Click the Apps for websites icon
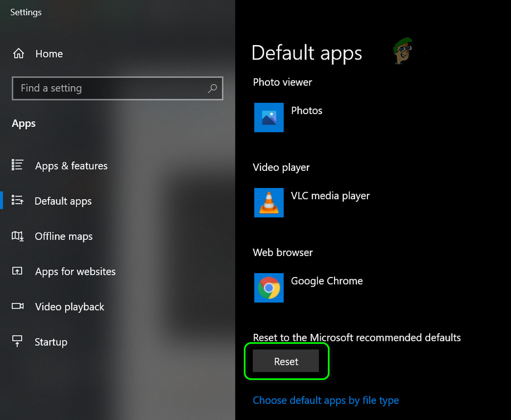 click(17, 270)
